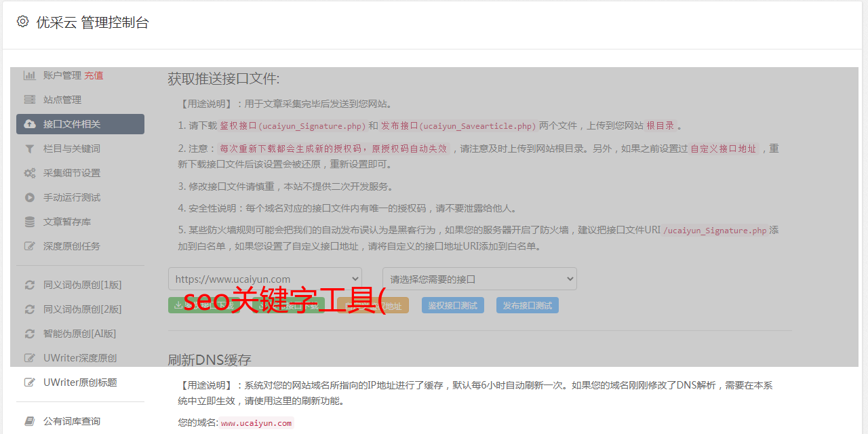
Task: Click the red 充值 recharge link
Action: [94, 75]
